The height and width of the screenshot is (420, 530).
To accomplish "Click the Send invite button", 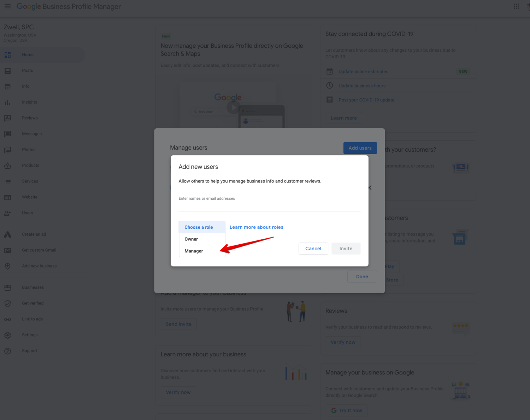I will 178,324.
